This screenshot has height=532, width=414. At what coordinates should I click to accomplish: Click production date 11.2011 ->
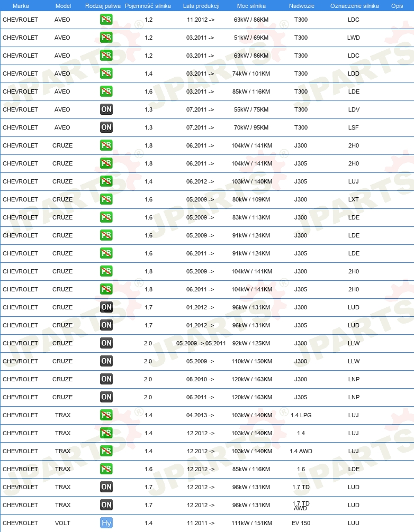[x=200, y=523]
